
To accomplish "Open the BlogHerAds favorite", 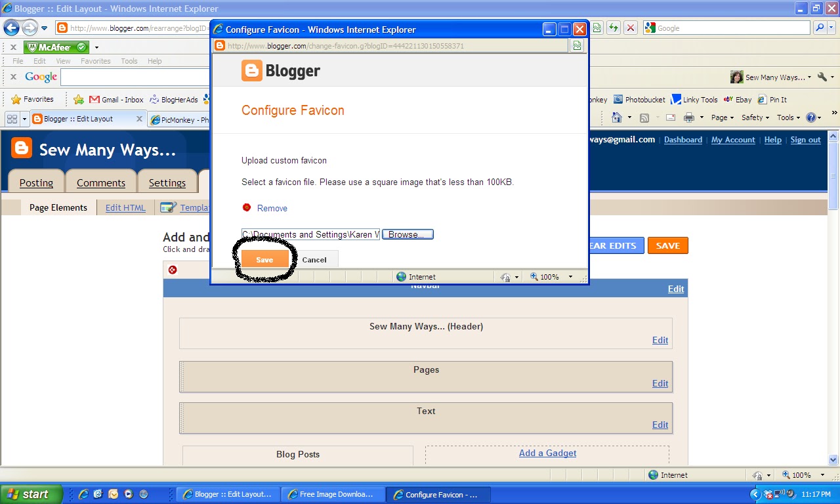I will (x=173, y=100).
